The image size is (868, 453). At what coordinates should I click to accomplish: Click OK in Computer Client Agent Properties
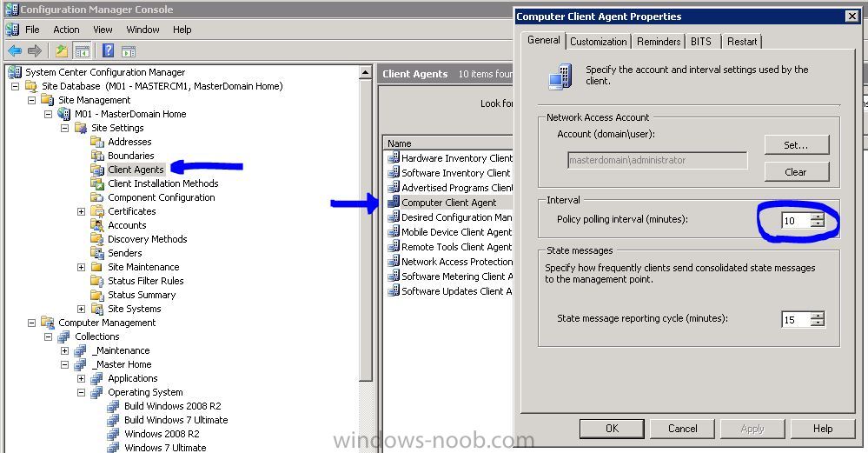point(612,429)
